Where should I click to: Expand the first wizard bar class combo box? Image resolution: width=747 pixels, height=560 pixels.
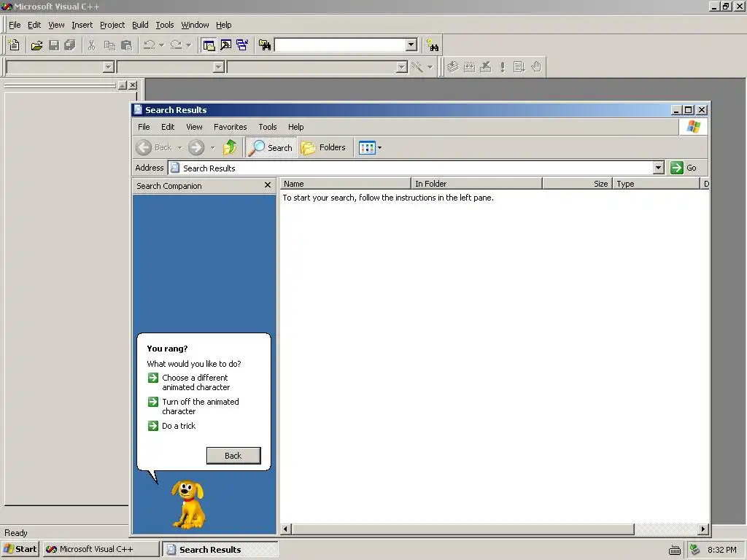click(109, 67)
